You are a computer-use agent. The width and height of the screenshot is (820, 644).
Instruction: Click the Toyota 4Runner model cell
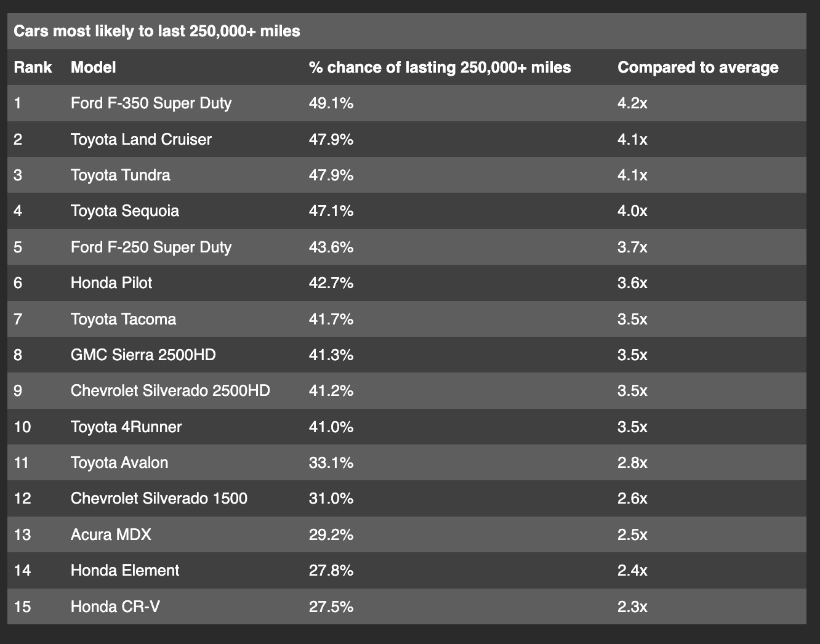point(126,427)
